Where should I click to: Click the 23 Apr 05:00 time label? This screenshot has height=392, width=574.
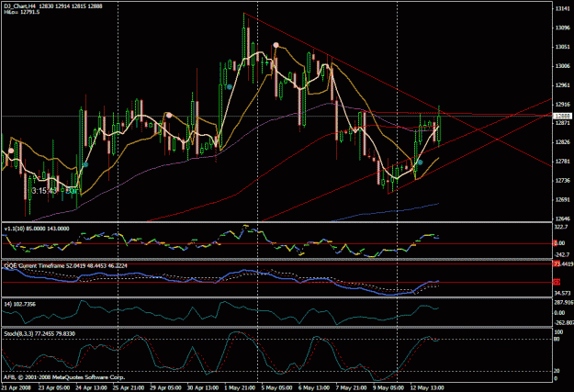click(x=54, y=387)
